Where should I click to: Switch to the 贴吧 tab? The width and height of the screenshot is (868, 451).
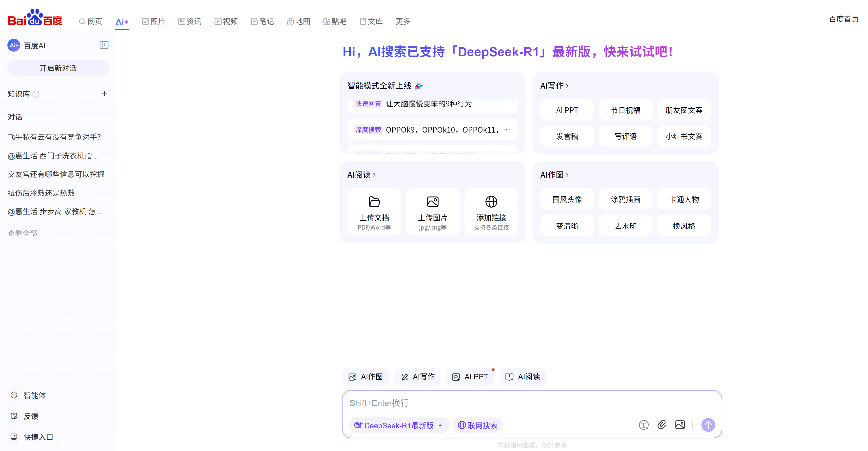point(335,21)
